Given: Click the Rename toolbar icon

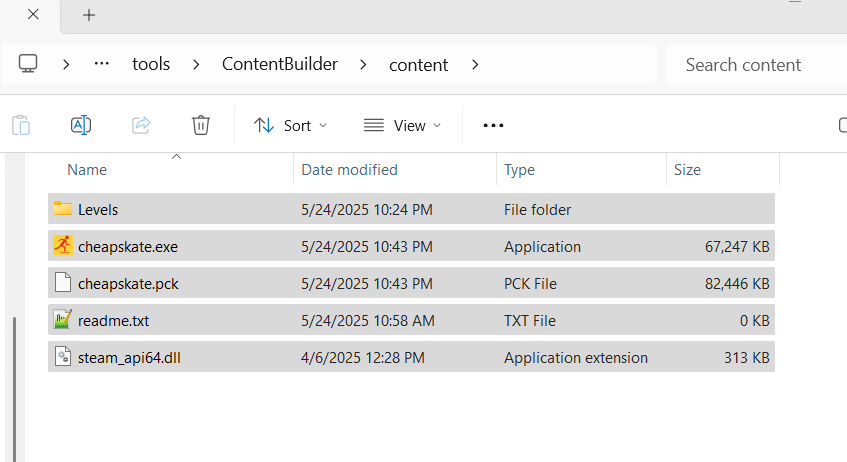Looking at the screenshot, I should (81, 125).
